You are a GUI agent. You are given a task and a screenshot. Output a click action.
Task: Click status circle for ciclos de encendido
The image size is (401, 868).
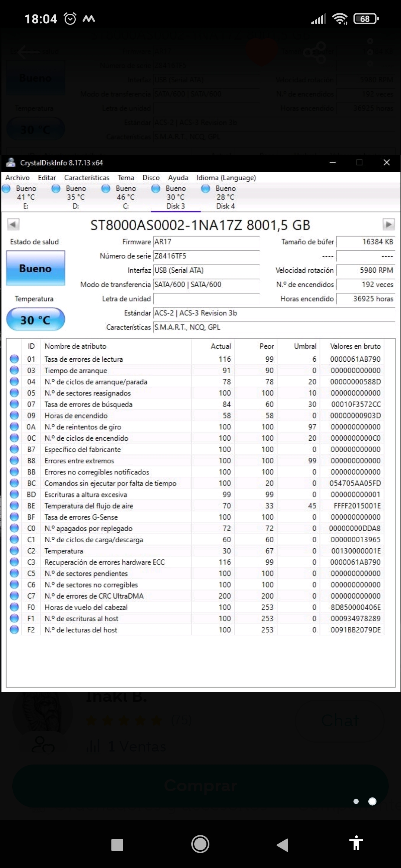click(14, 438)
